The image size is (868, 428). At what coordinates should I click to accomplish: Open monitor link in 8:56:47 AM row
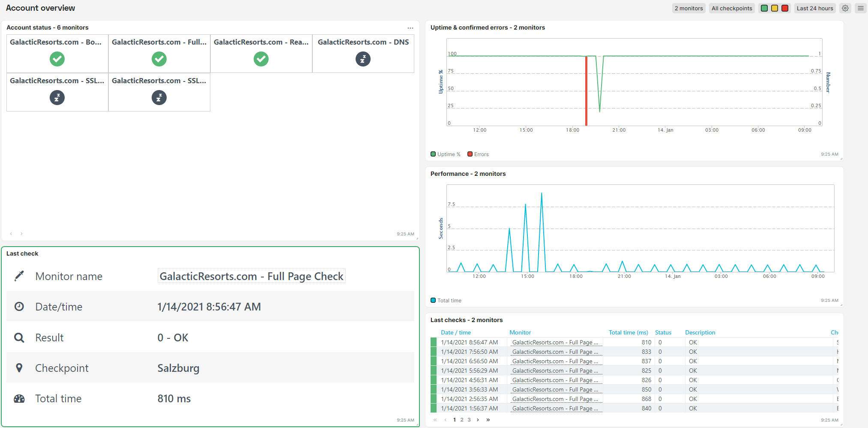click(555, 342)
